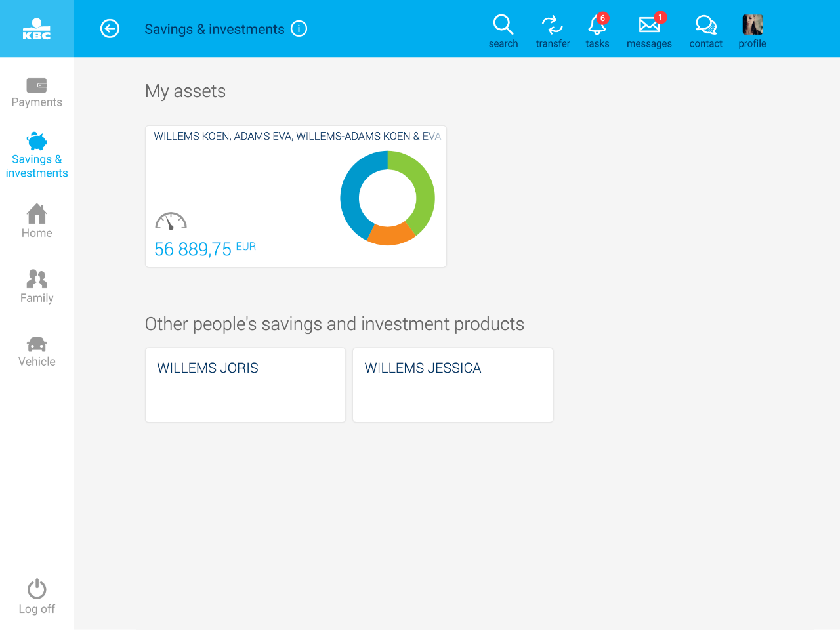
Task: Open Home section in sidebar
Action: pos(37,221)
